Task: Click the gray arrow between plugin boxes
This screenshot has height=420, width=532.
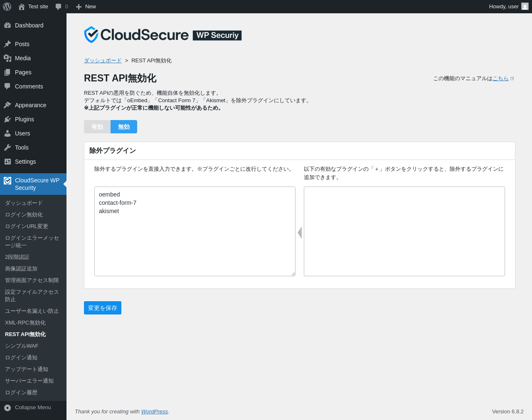Action: pyautogui.click(x=300, y=233)
